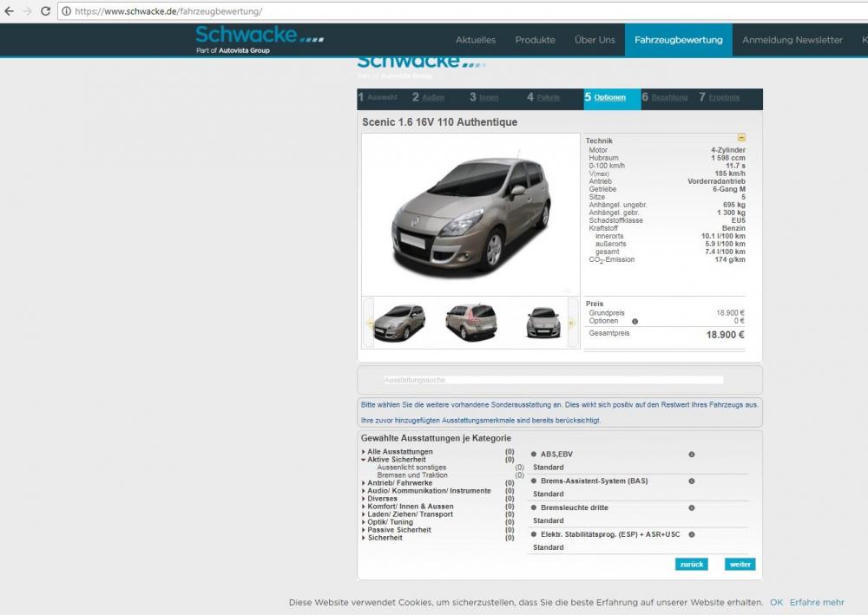Click the browser address bar URL
The height and width of the screenshot is (615, 868).
[168, 11]
